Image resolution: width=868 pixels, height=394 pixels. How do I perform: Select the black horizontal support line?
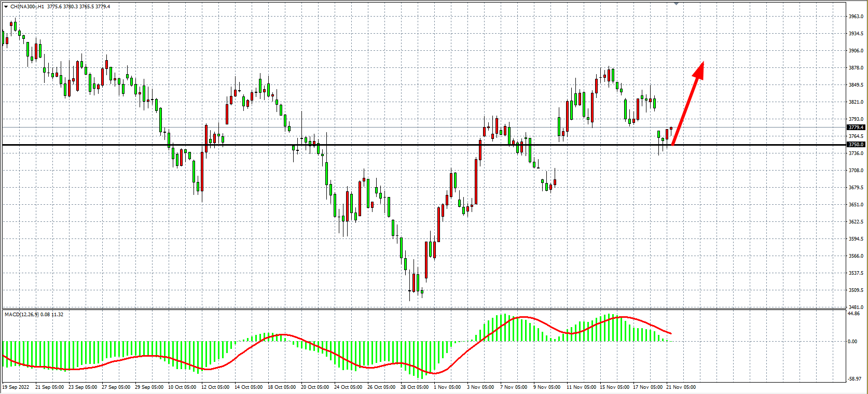click(x=363, y=145)
